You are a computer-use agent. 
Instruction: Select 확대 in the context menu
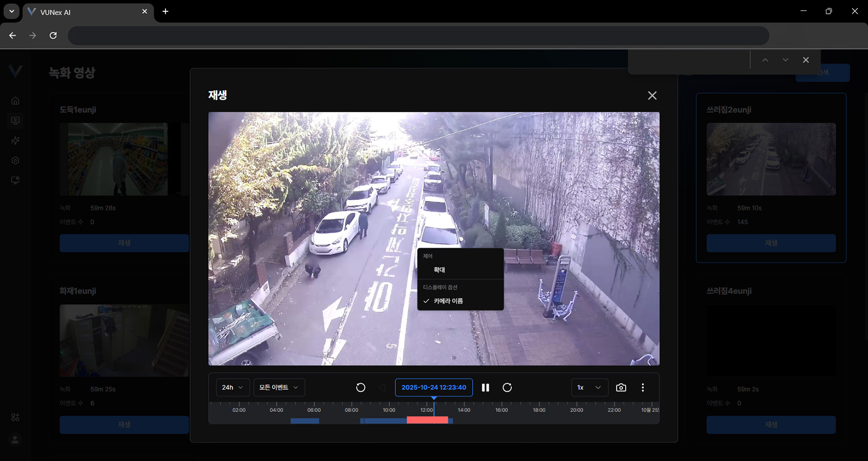[x=439, y=270]
